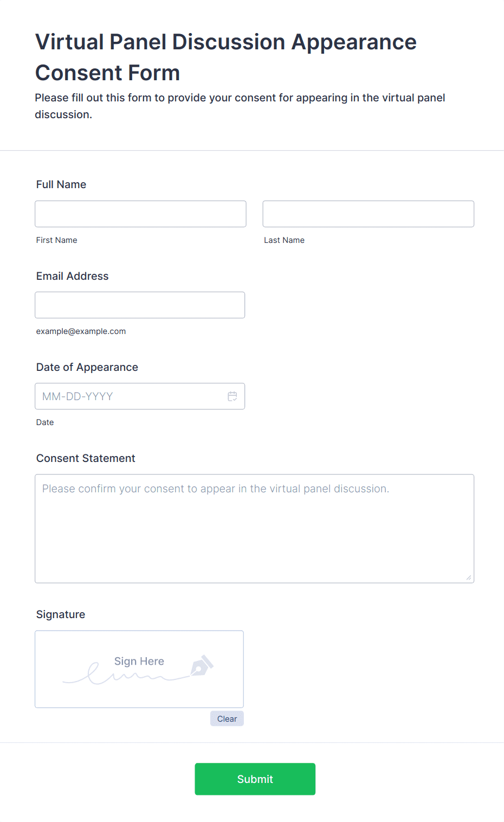Viewport: 504px width, 822px height.
Task: Submit the consent form
Action: coord(255,779)
